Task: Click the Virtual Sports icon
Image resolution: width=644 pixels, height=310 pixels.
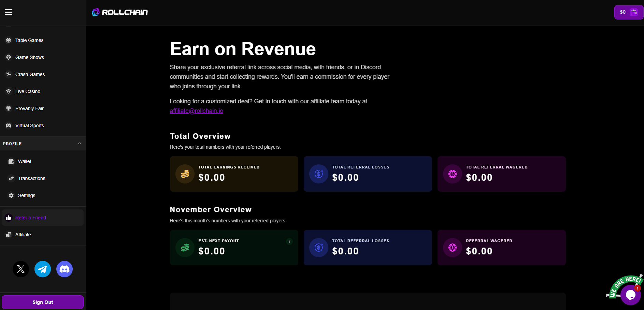Action: tap(8, 126)
